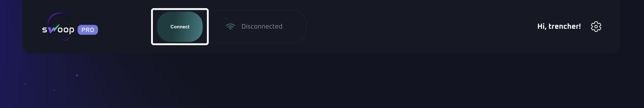Viewport: 644px width, 108px height.
Task: Select the Disconnected status text
Action: click(261, 27)
